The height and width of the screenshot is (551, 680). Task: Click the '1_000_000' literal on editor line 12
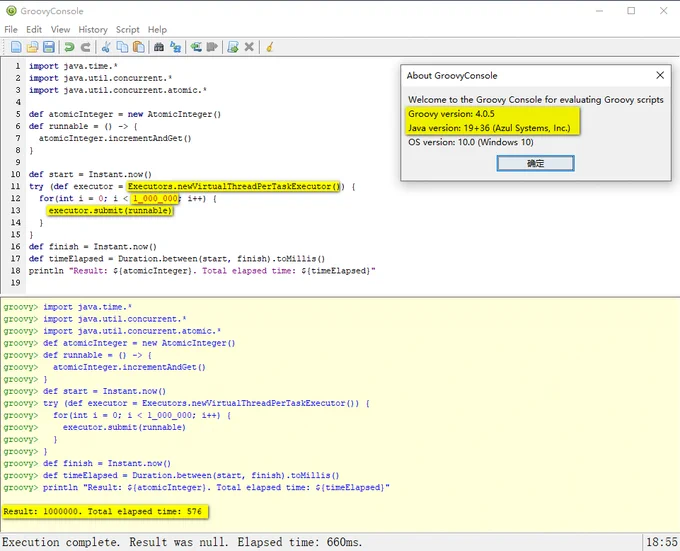(x=155, y=199)
